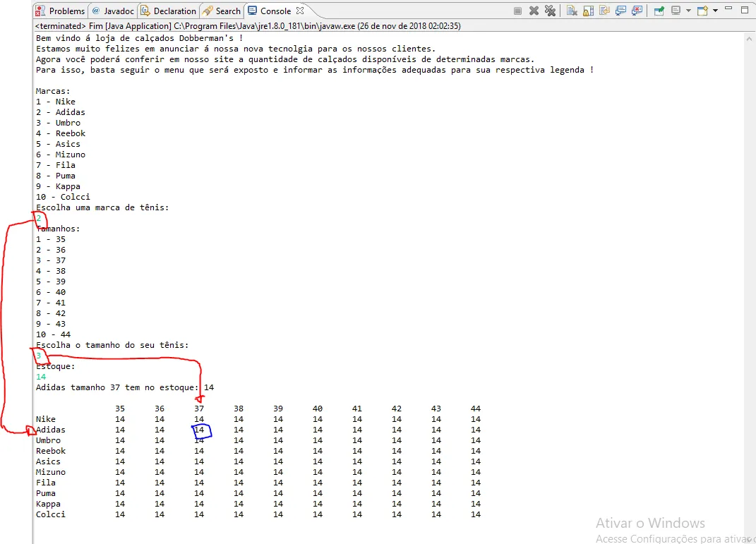Remove the launch with the single X icon

click(x=534, y=11)
